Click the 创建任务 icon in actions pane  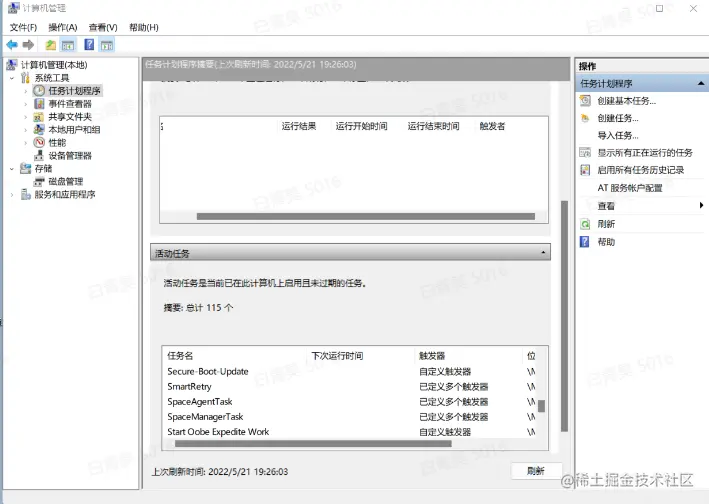click(x=585, y=118)
